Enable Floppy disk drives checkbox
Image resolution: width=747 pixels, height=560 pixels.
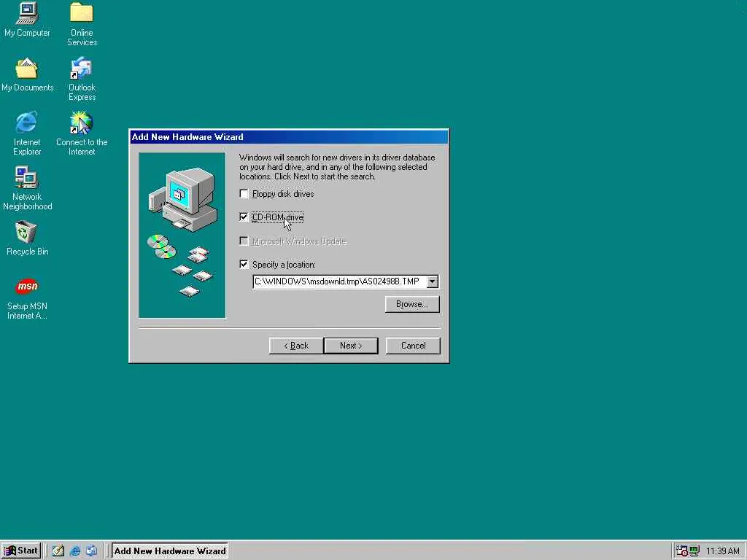[x=244, y=194]
